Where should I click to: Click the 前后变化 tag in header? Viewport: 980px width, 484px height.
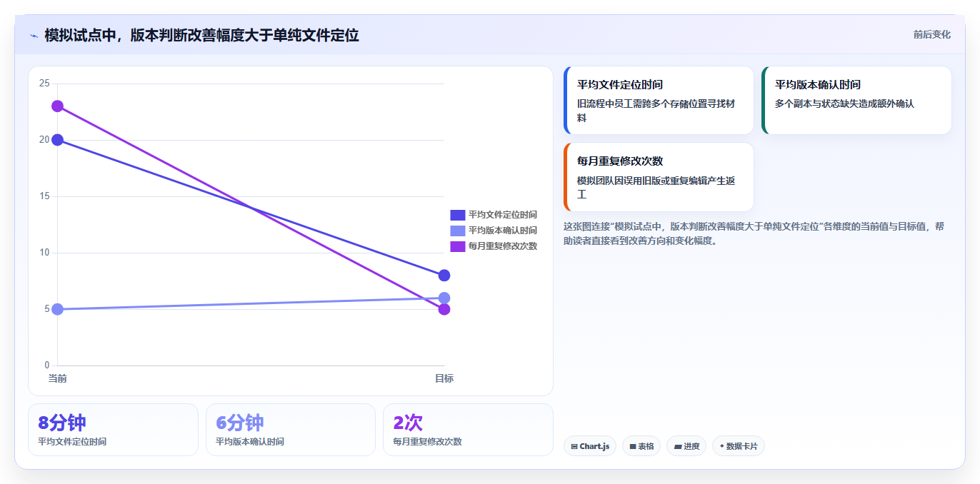931,34
